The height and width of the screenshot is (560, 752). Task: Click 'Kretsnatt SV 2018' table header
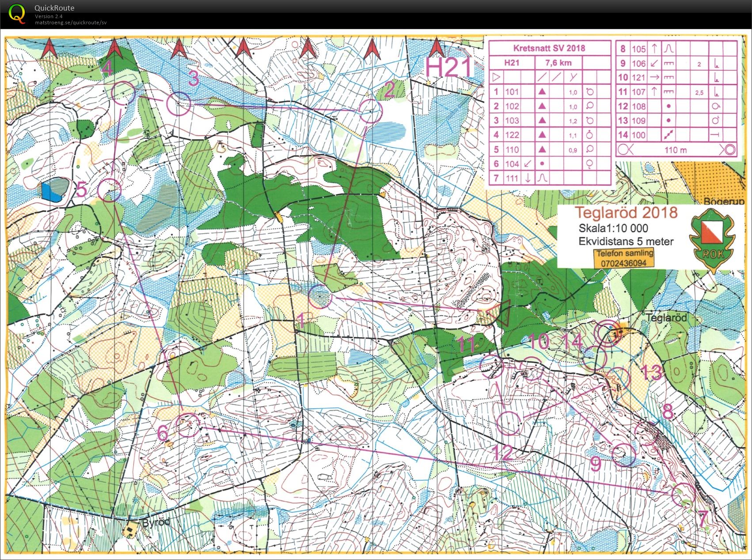pos(549,48)
